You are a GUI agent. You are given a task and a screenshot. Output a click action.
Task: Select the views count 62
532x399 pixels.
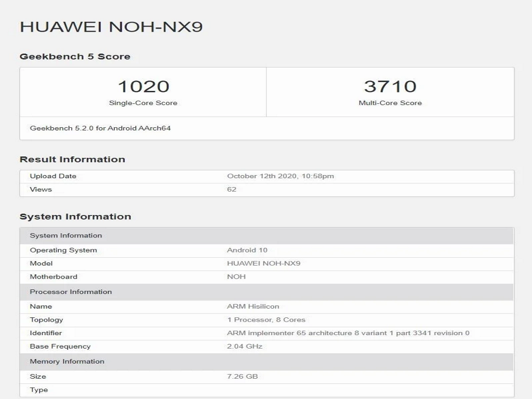click(231, 189)
